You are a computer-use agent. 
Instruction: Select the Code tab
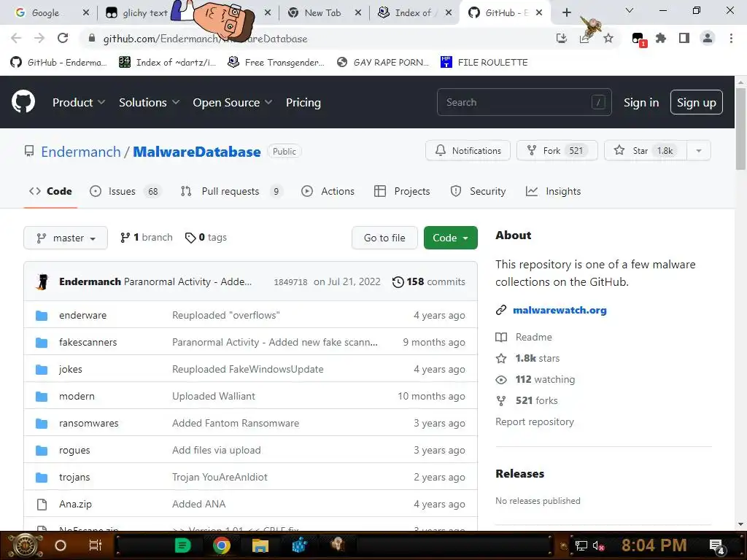[50, 192]
